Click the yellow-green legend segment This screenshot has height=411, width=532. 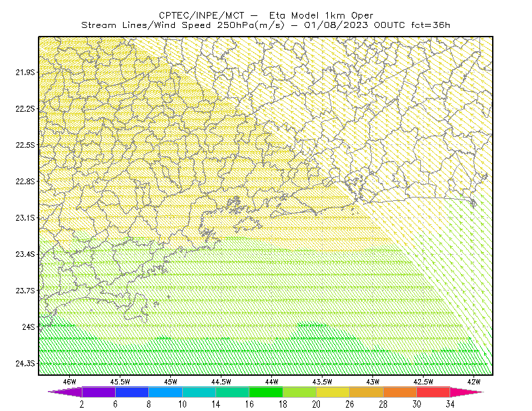point(300,392)
